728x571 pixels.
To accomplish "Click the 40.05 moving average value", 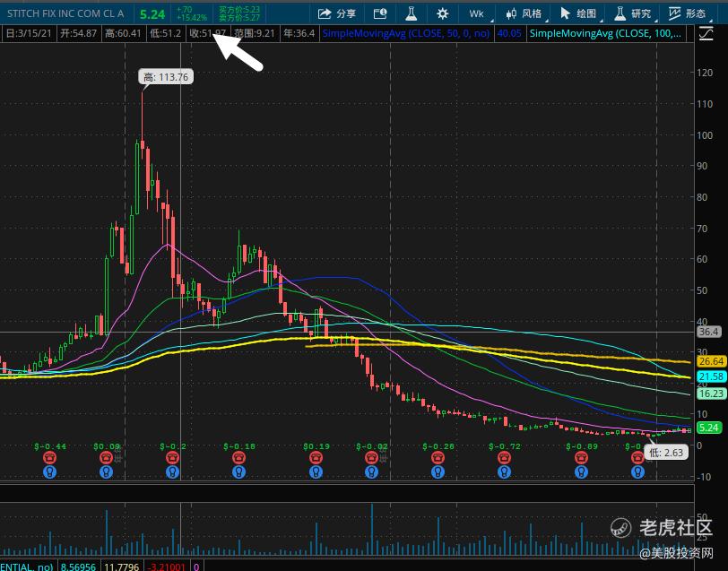I will [x=509, y=33].
